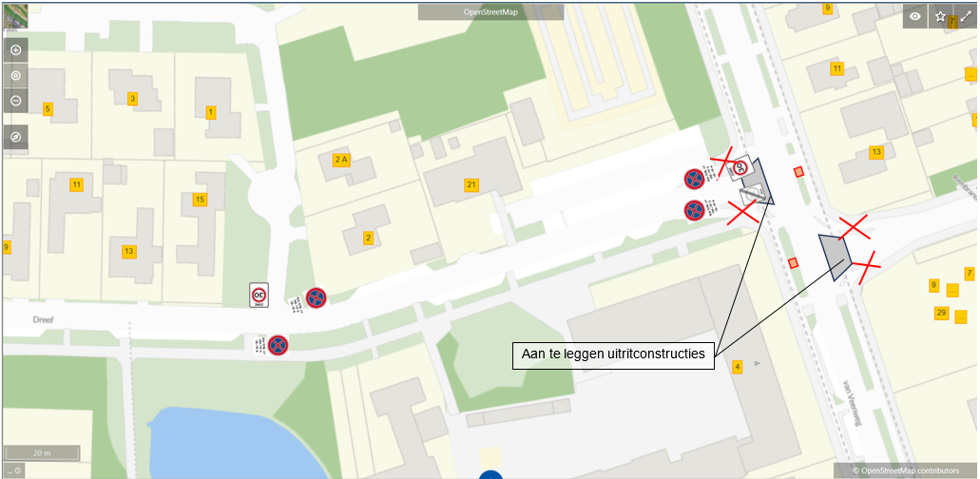Click the speed limit sign near Dreef
Screen dimensions: 980x479
[259, 296]
